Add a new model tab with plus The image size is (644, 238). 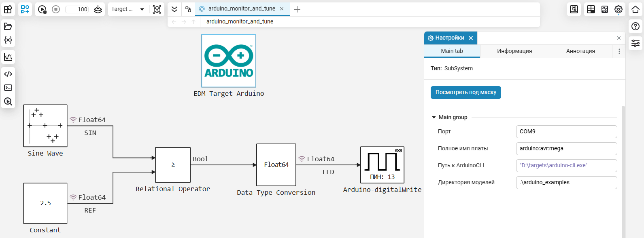click(x=297, y=9)
